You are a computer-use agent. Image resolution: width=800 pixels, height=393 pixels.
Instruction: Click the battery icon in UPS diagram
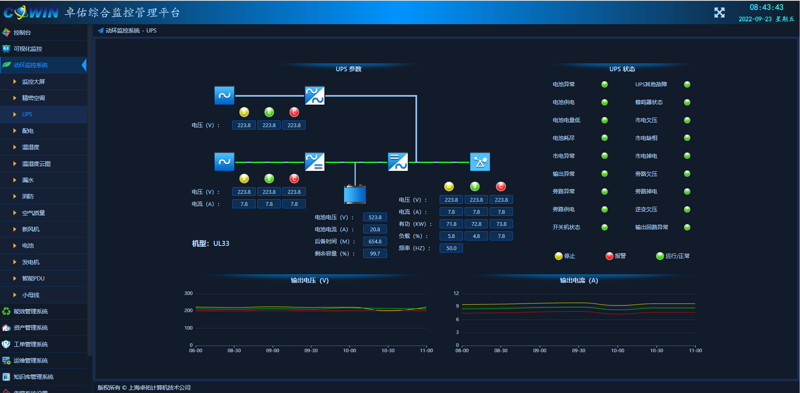click(355, 194)
